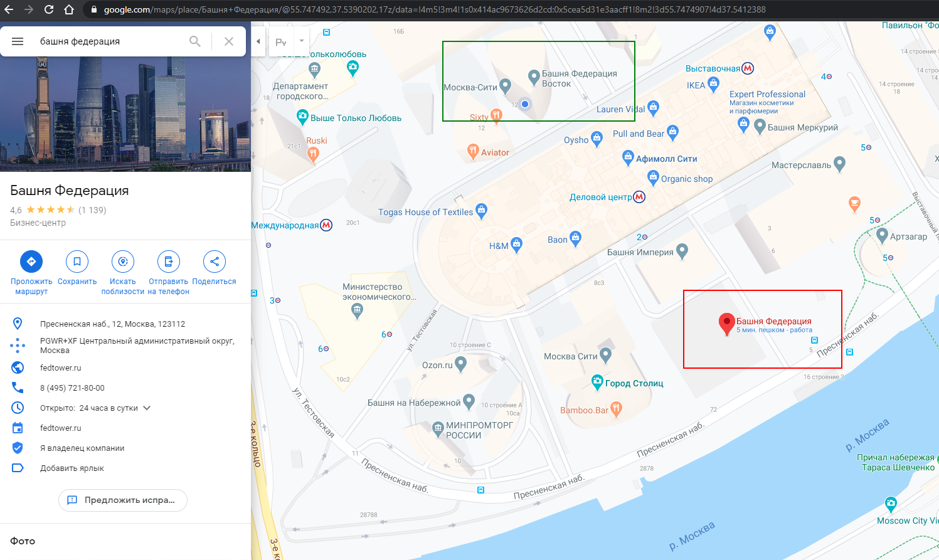Viewport: 939px width, 560px height.
Task: Click МИНПРОМТОРГ РОССИИ museum marker
Action: pyautogui.click(x=438, y=429)
